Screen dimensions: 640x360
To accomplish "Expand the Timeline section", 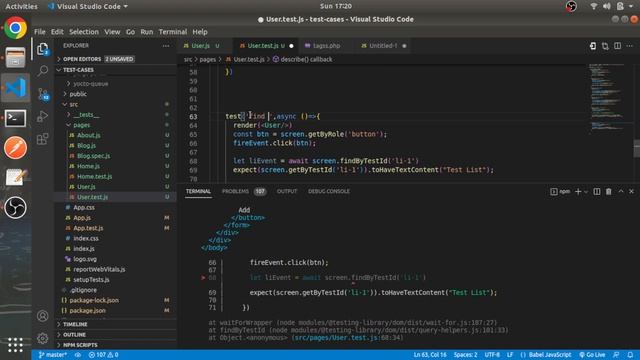I will 75,324.
